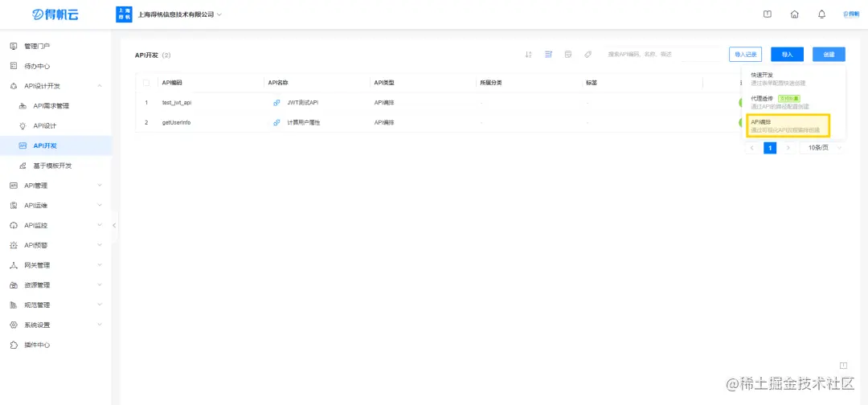
Task: Click the A-Z sort icon in toolbar
Action: pos(528,54)
